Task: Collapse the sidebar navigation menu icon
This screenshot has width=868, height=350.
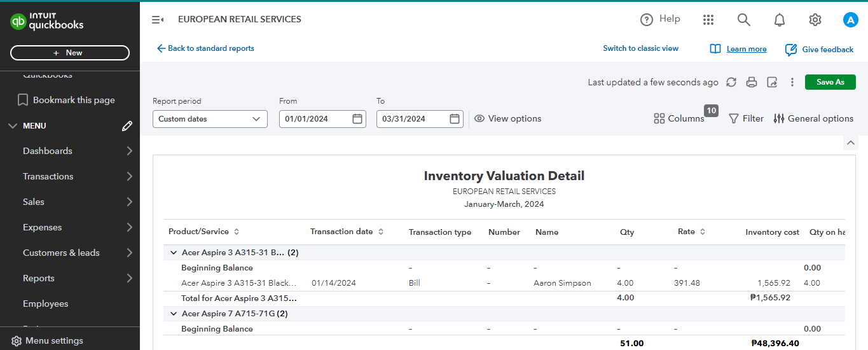Action: (158, 20)
